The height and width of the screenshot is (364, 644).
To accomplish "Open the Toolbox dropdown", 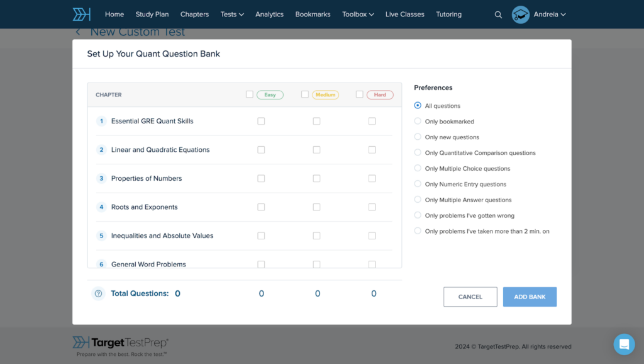I will [357, 14].
